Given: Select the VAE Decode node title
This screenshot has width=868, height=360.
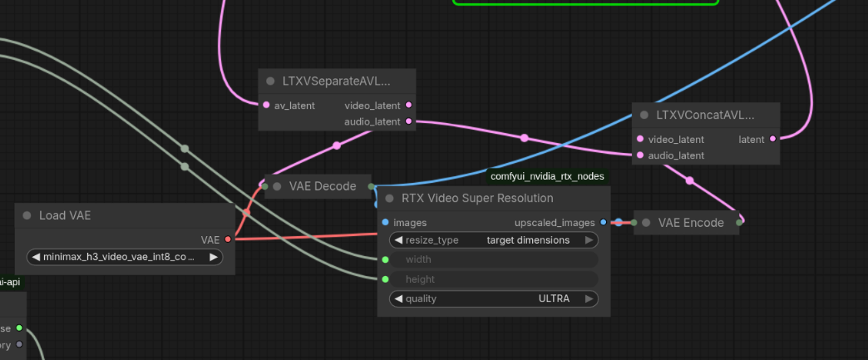Looking at the screenshot, I should click(x=323, y=186).
